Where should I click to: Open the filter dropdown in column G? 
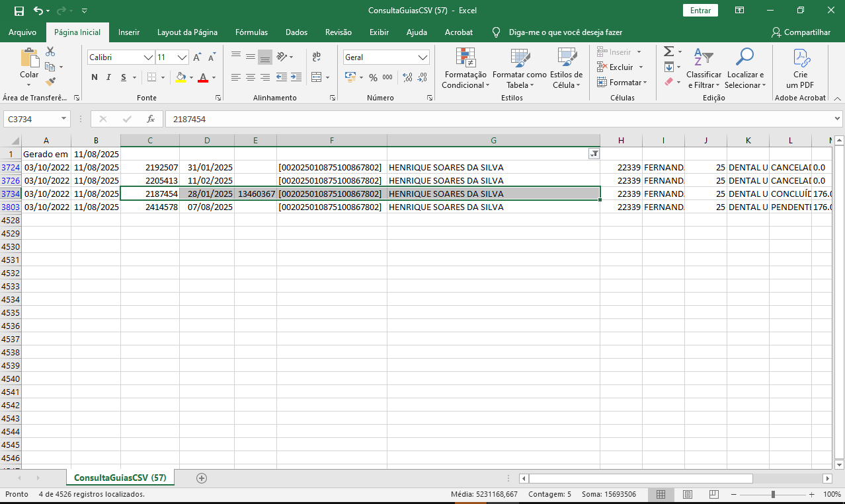[594, 153]
